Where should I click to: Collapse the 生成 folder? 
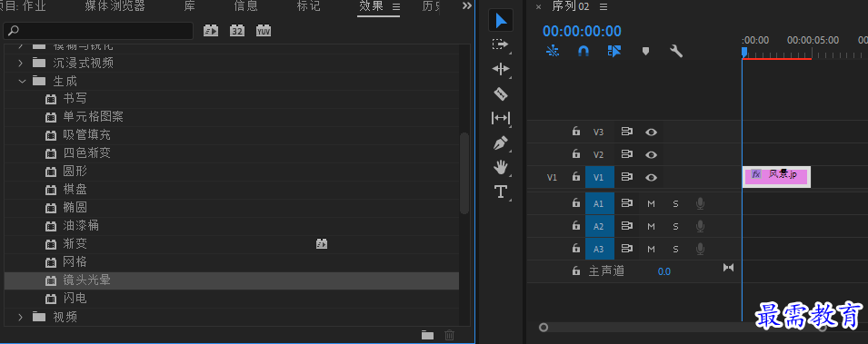(22, 81)
